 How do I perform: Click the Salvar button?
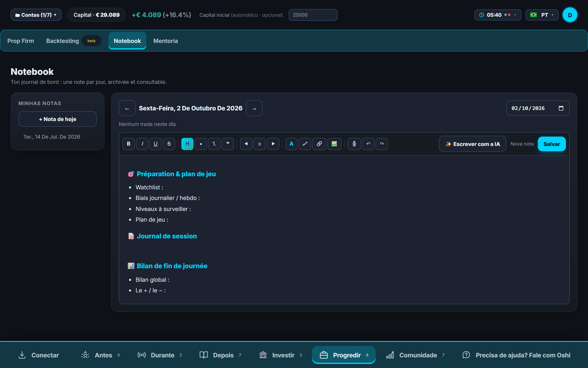[552, 144]
